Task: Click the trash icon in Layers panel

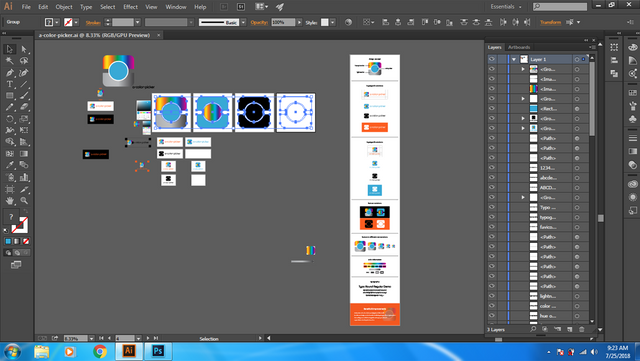Action: 582,329
